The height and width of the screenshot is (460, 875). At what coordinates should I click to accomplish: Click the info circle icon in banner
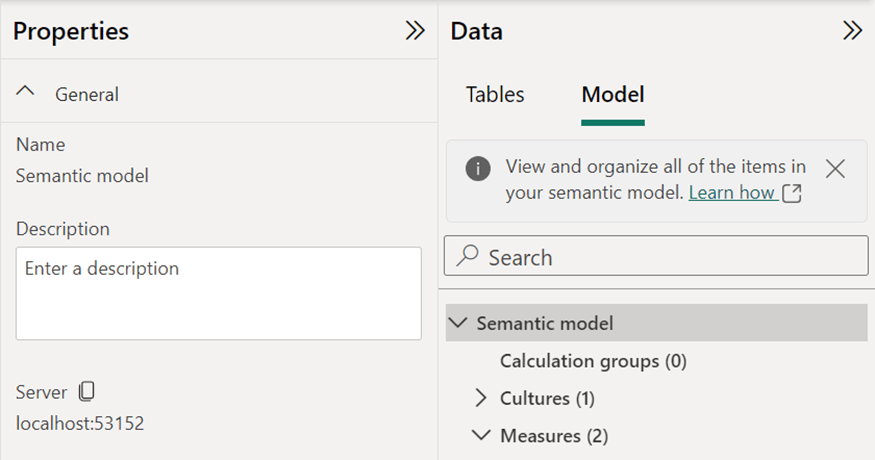pos(478,168)
